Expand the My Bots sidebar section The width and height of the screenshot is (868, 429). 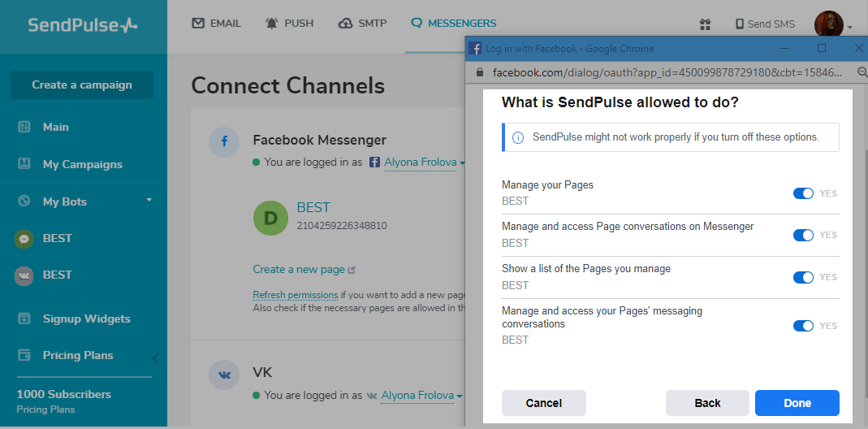149,201
